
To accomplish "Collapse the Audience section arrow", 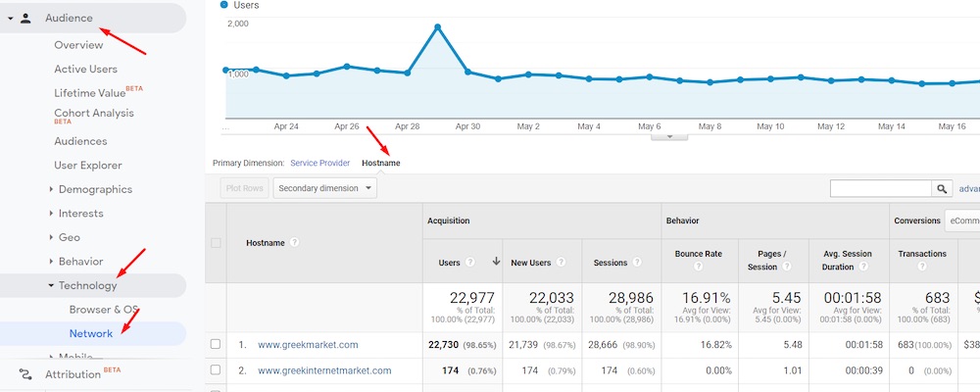I will point(10,19).
